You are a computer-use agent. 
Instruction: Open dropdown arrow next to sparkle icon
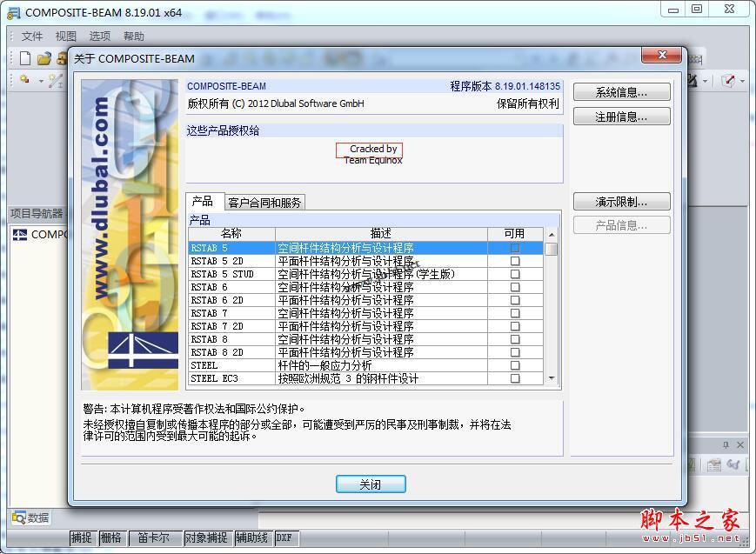(x=41, y=81)
